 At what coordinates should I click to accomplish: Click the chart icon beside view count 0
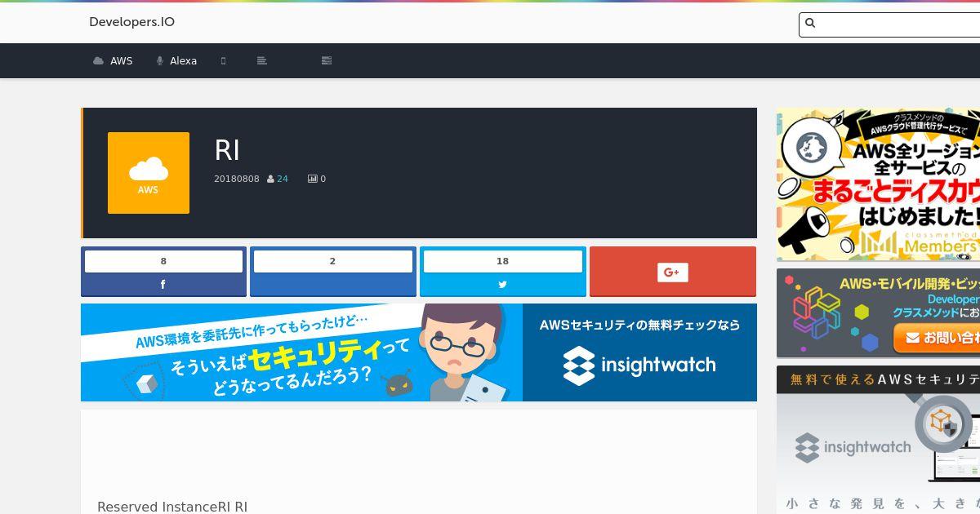click(x=312, y=179)
